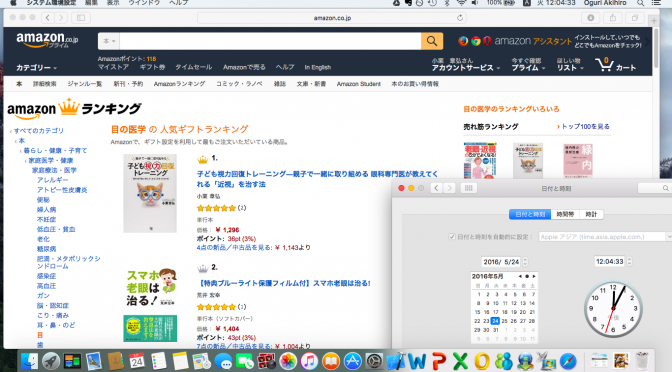This screenshot has width=672, height=372.
Task: Go to すべてのカテゴリ in sidebar
Action: (x=39, y=131)
